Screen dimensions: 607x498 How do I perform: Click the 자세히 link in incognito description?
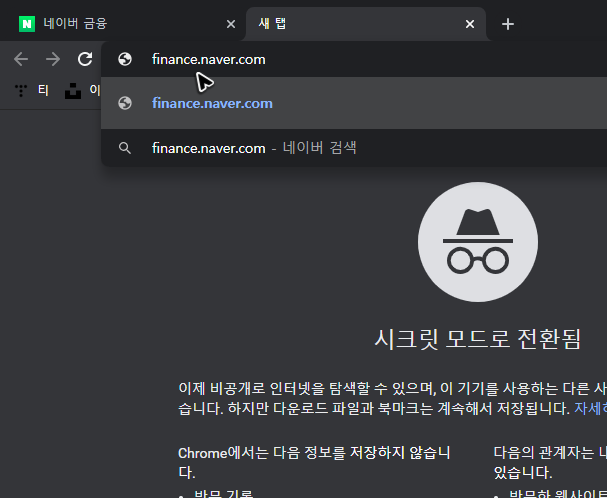[x=590, y=408]
